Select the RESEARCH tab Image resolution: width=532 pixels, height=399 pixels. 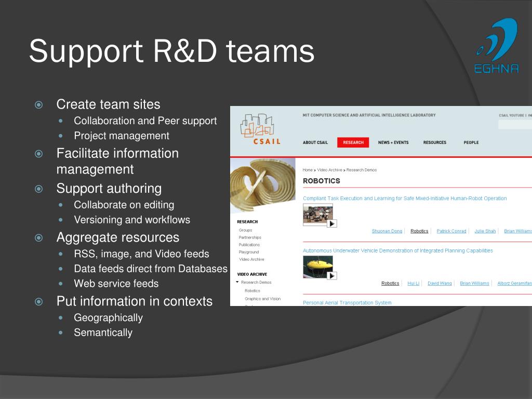point(353,142)
